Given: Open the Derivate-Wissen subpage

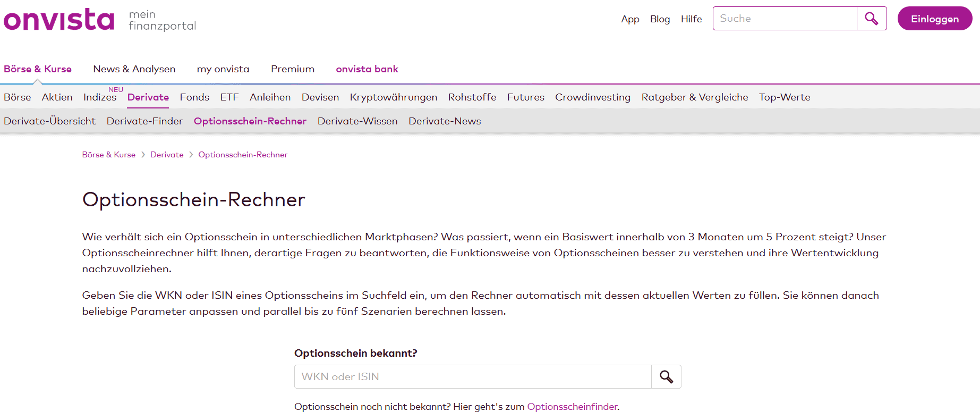Looking at the screenshot, I should [x=357, y=121].
